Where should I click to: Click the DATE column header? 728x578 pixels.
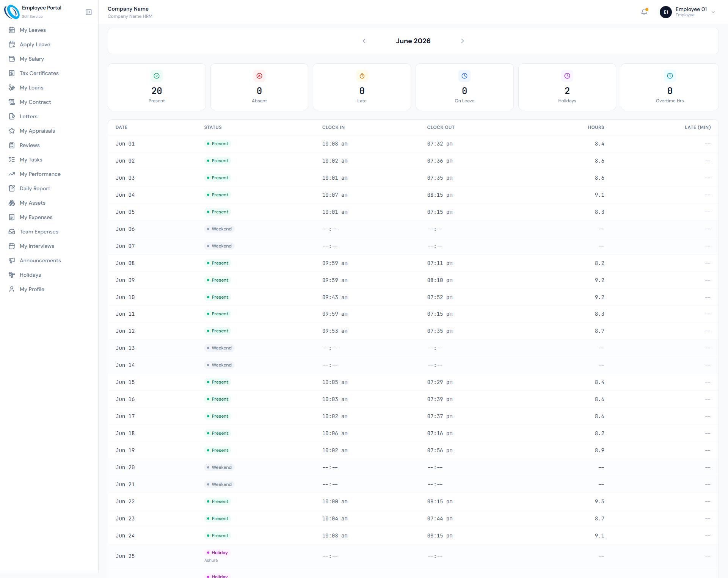coord(121,127)
